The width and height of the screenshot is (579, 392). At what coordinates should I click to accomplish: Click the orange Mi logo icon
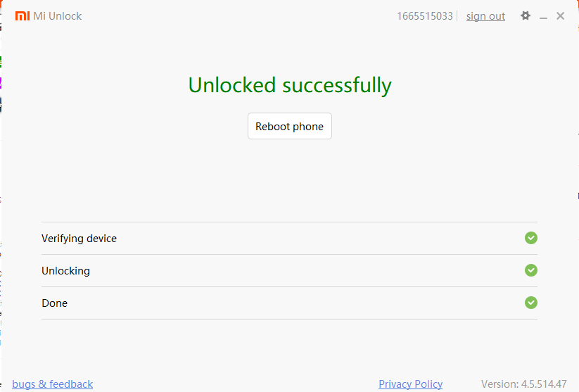[x=23, y=16]
